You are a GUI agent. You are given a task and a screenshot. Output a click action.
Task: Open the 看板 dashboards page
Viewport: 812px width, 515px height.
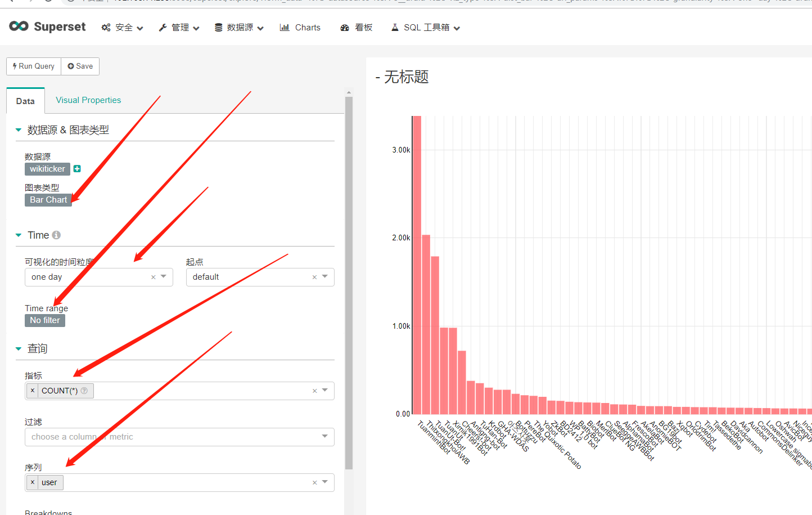point(357,28)
